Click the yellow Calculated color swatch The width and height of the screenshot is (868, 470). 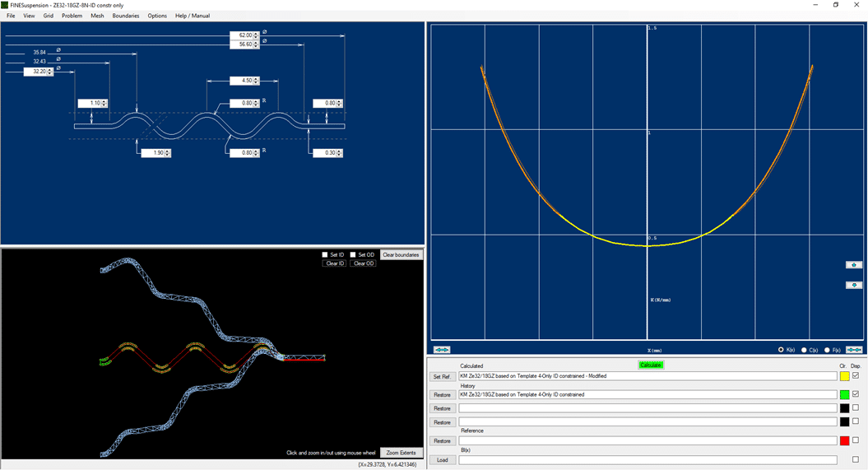click(x=844, y=376)
